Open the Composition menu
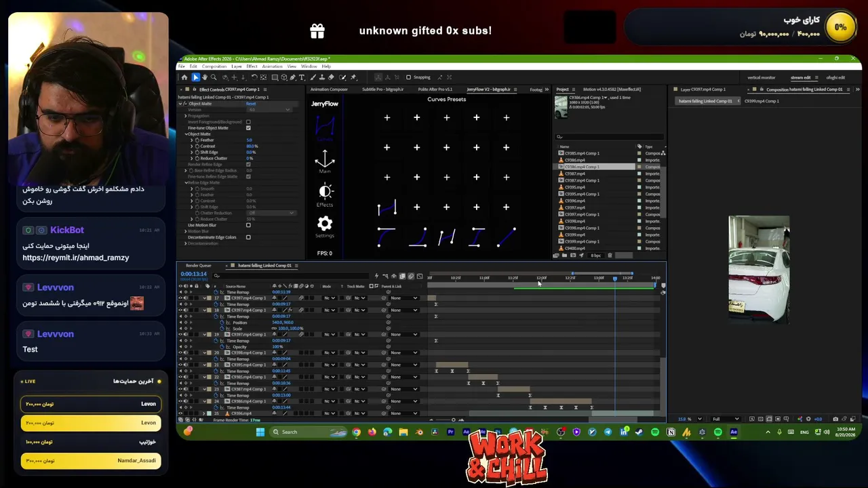 (214, 66)
